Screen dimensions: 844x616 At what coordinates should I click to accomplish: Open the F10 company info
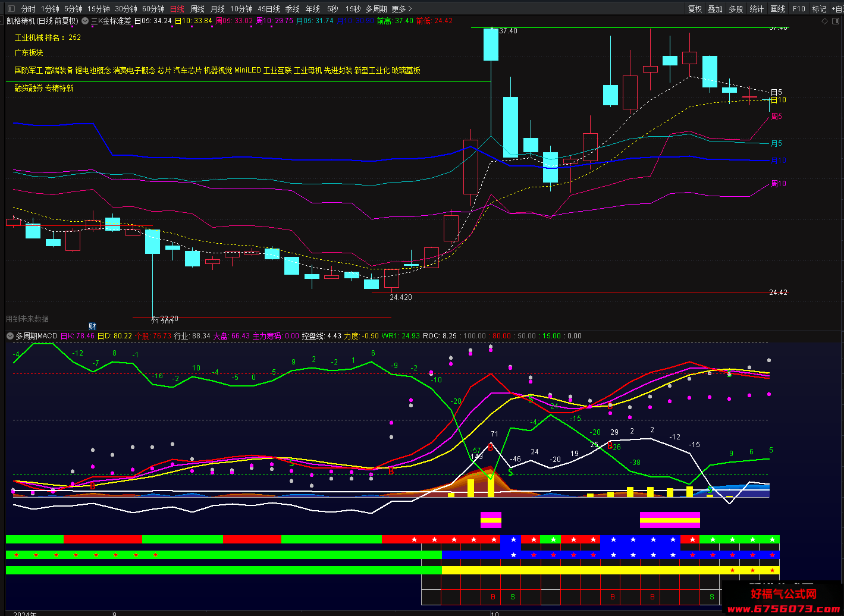[x=799, y=9]
